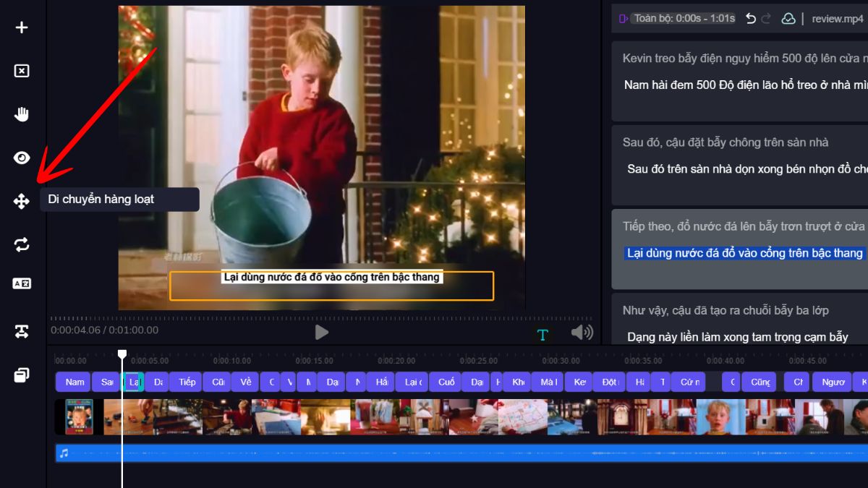Select the 'Cũng' subtitle clip
The height and width of the screenshot is (488, 868).
tap(759, 382)
